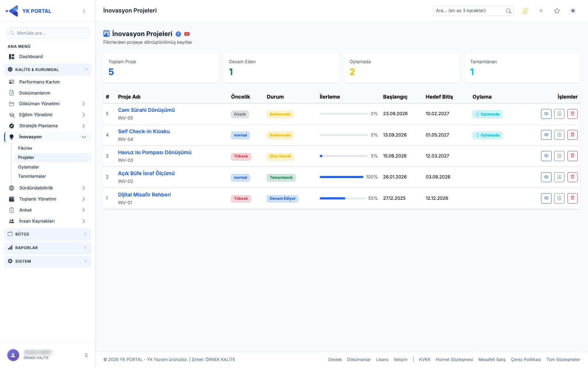Viewport: 588px width, 368px height.
Task: Focus the Menüde ara search field
Action: 48,33
